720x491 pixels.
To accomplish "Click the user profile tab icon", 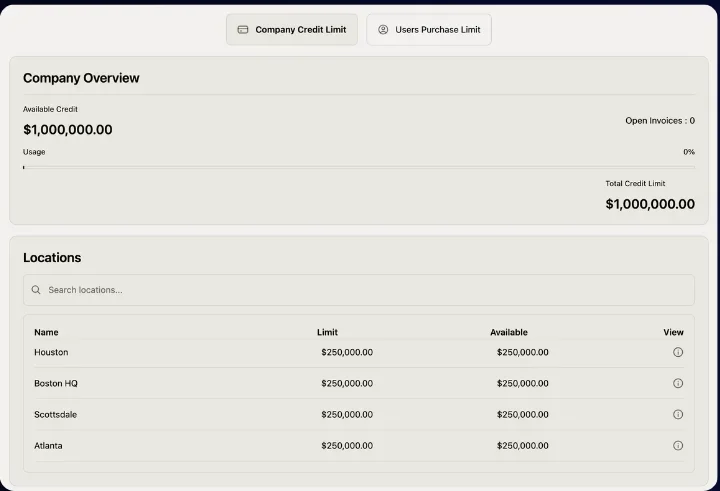I will [x=383, y=29].
